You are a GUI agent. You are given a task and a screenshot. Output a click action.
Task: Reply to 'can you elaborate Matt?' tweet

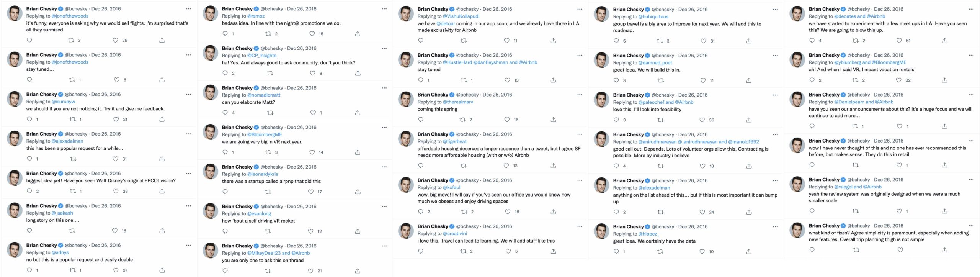pos(225,113)
